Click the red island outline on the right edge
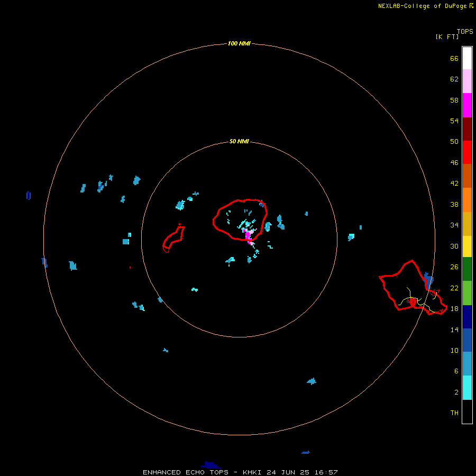The width and height of the screenshot is (476, 476). (413, 288)
